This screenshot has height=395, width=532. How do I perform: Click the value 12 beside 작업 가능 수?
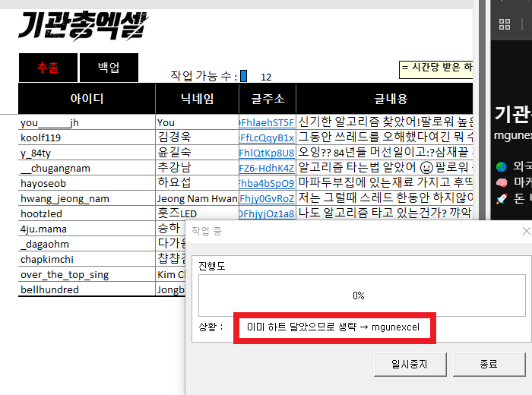[x=266, y=77]
